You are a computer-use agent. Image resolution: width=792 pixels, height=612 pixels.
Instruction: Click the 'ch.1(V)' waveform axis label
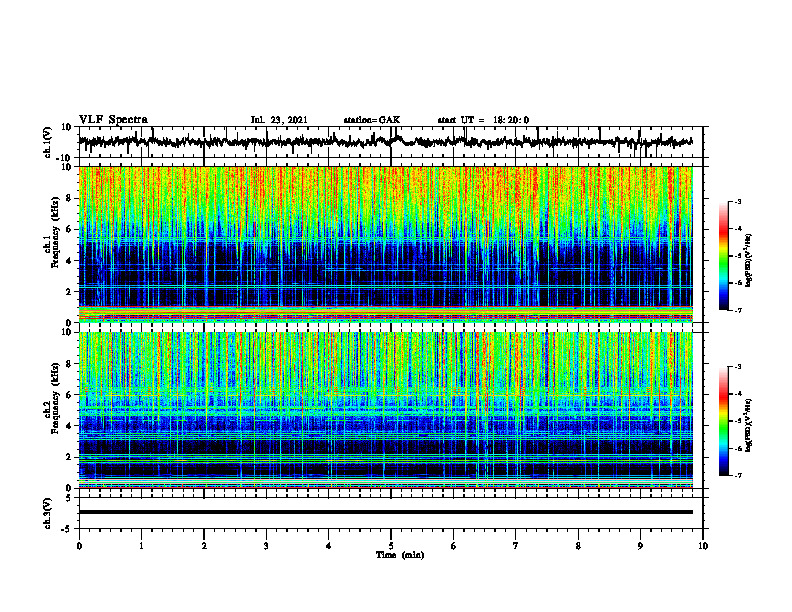tap(48, 142)
